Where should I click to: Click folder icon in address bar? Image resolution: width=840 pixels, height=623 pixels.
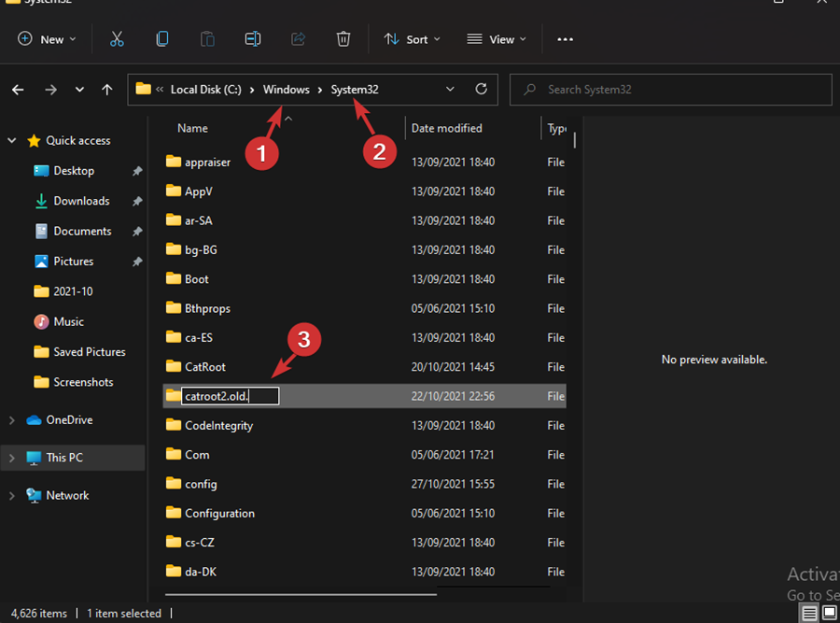pos(143,89)
